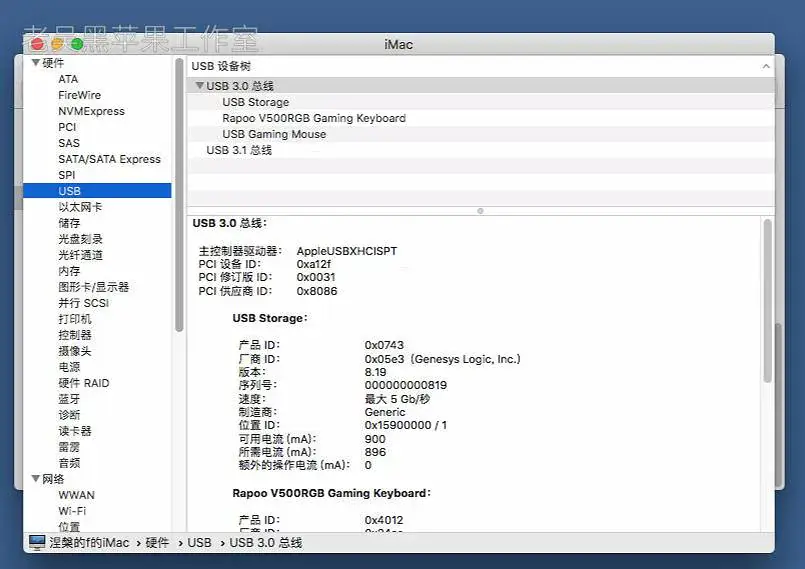Screen dimensions: 805x569
Task: Click the USB Storage: detail heading
Action: click(270, 318)
